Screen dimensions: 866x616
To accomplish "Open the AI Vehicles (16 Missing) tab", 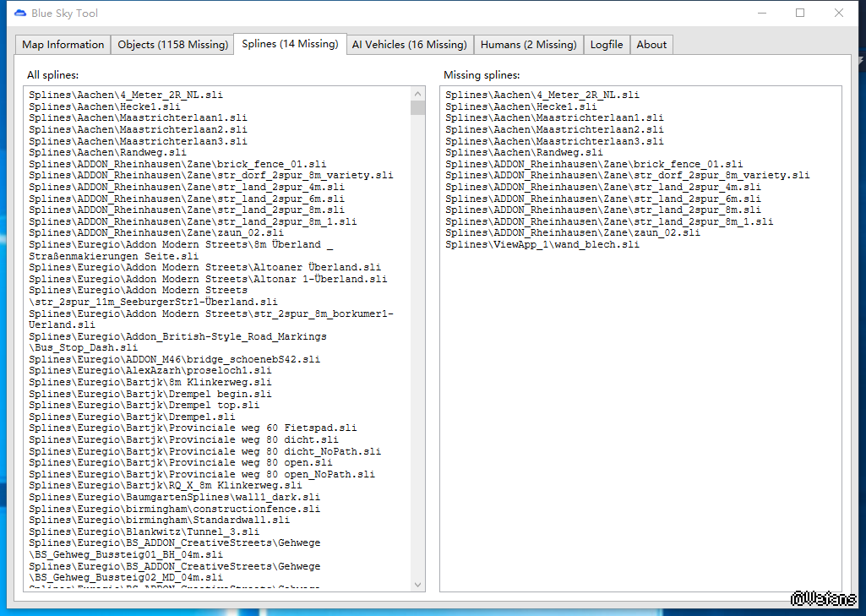I will coord(409,45).
